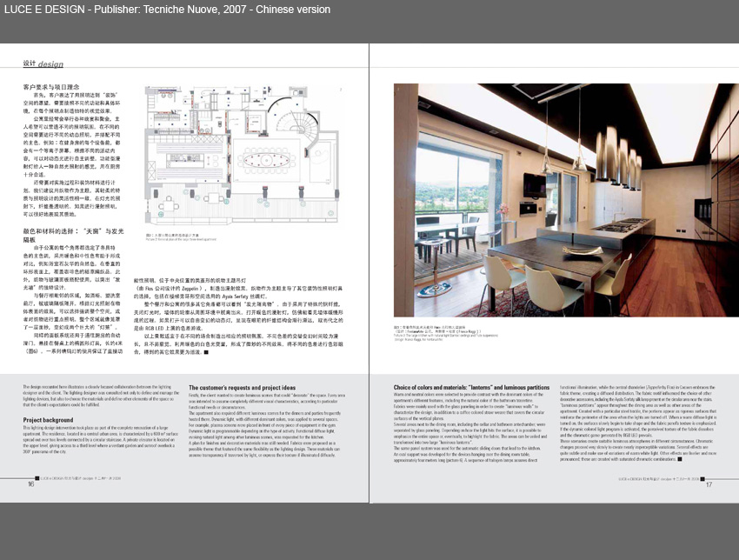The width and height of the screenshot is (739, 560).
Task: Click the '设计 design' section header
Action: point(43,63)
